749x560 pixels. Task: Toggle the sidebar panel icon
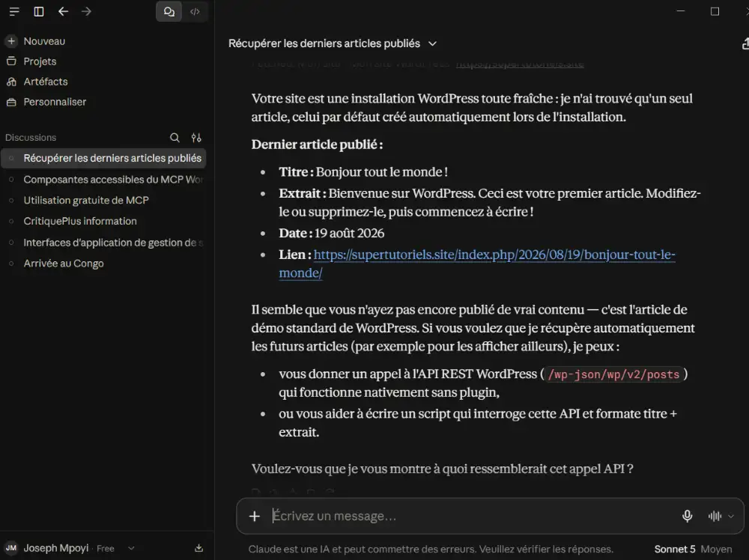[x=39, y=11]
